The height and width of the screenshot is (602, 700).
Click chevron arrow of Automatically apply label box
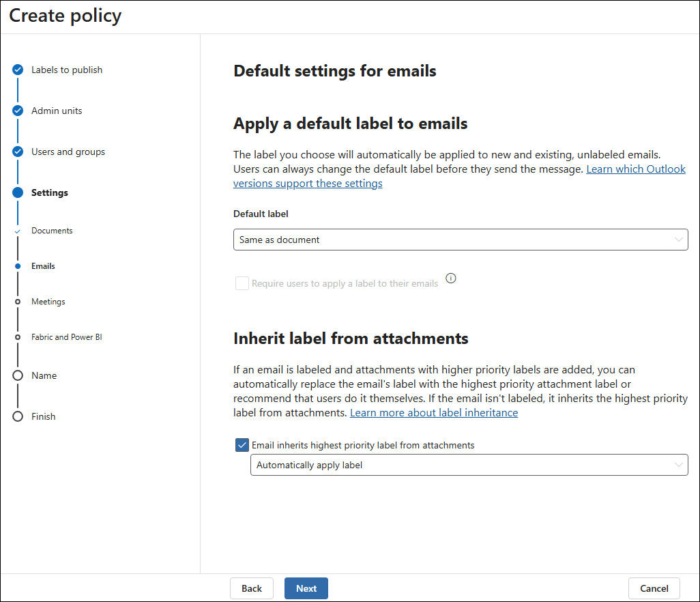[x=679, y=465]
